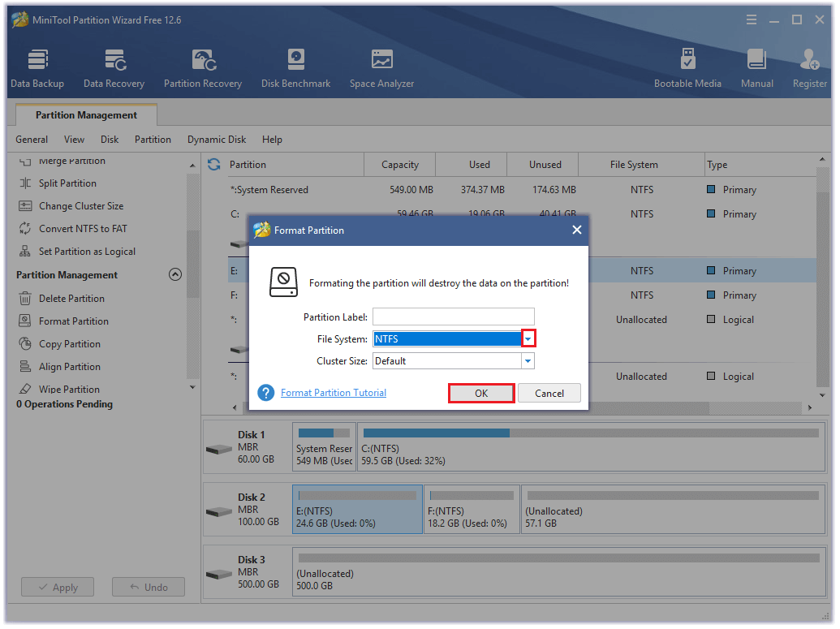Click inside the Partition Label field

pyautogui.click(x=453, y=317)
